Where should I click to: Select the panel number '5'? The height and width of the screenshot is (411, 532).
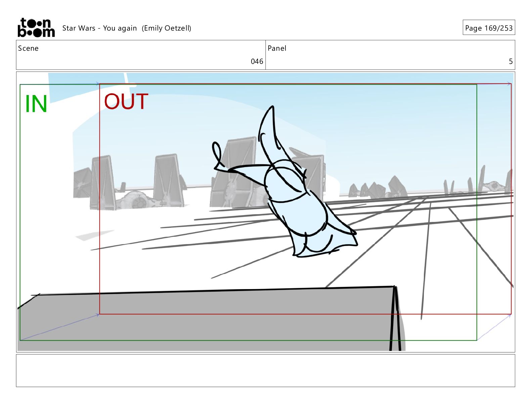click(511, 61)
